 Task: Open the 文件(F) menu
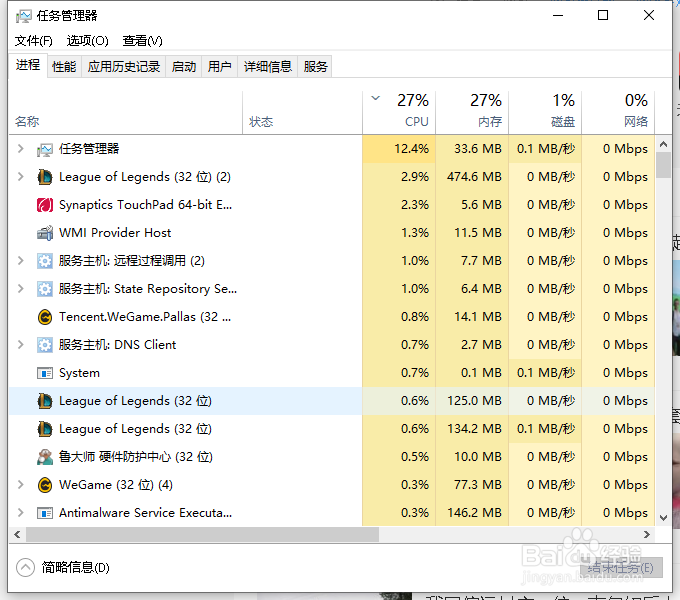33,41
